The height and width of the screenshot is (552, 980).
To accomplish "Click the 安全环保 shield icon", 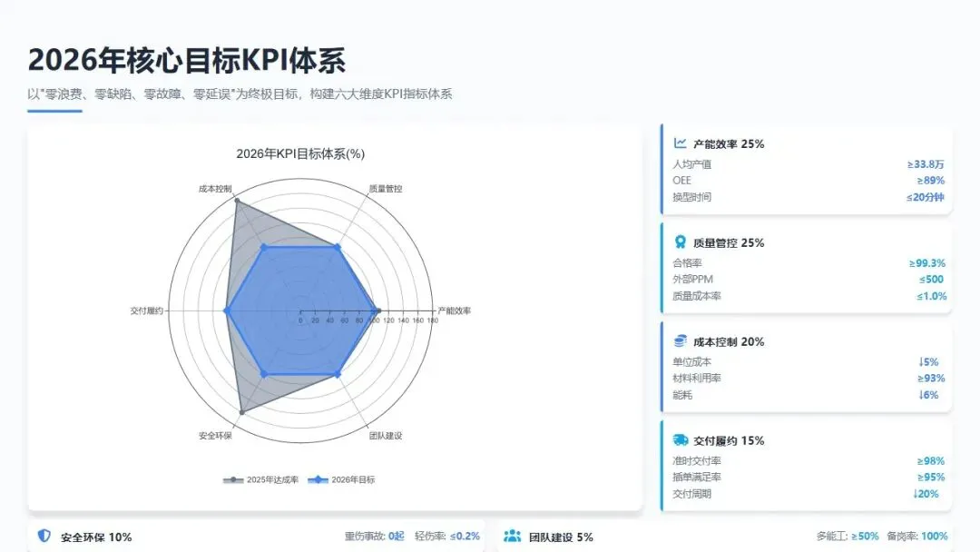I will click(x=44, y=536).
